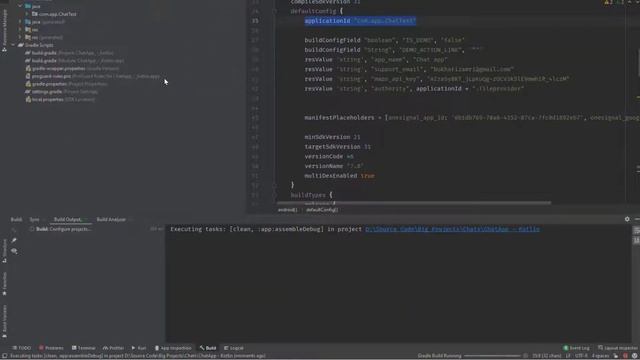The height and width of the screenshot is (360, 640).
Task: Click the warnings indicator icon in editor
Action: click(607, 2)
